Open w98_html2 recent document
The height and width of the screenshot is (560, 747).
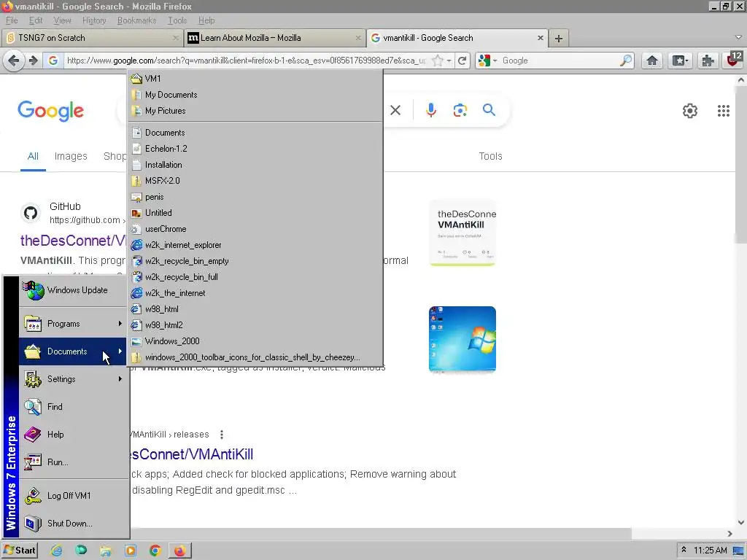point(255,325)
